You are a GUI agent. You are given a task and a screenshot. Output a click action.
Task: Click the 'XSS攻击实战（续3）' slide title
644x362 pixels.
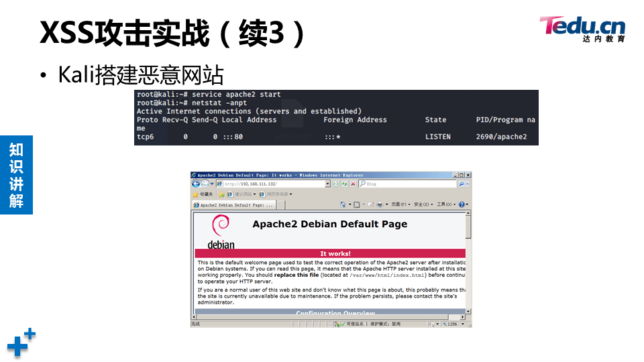pos(173,33)
